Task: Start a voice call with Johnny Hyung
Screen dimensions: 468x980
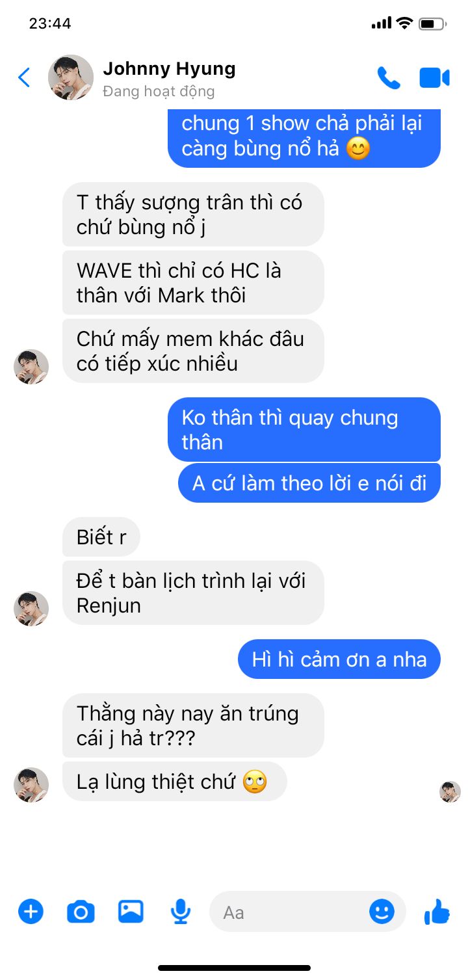Action: pyautogui.click(x=389, y=78)
